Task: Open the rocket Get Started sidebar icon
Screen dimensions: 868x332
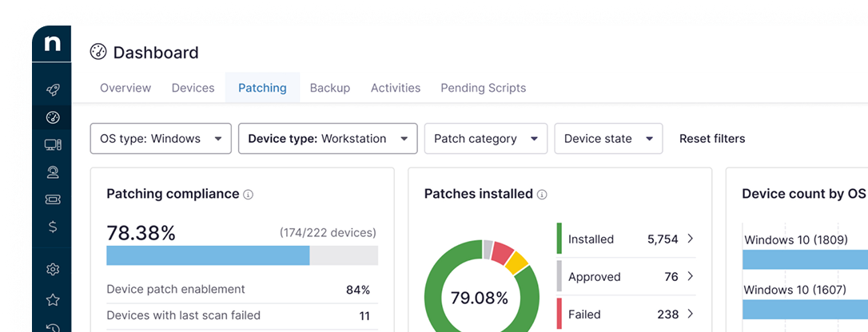Action: pos(53,89)
